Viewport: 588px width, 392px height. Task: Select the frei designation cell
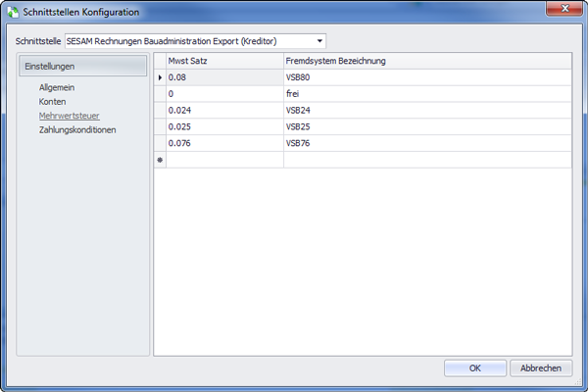[427, 94]
